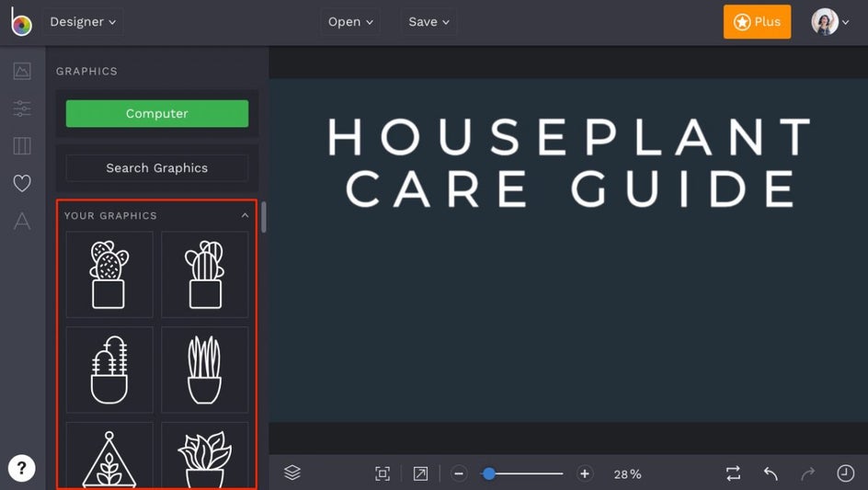Click the Search Graphics button

click(x=157, y=167)
